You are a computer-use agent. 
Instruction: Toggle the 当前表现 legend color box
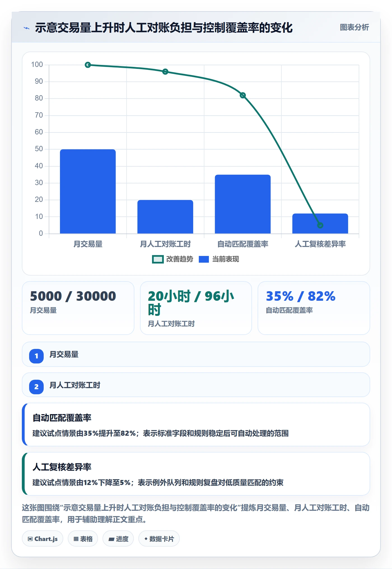coord(204,259)
